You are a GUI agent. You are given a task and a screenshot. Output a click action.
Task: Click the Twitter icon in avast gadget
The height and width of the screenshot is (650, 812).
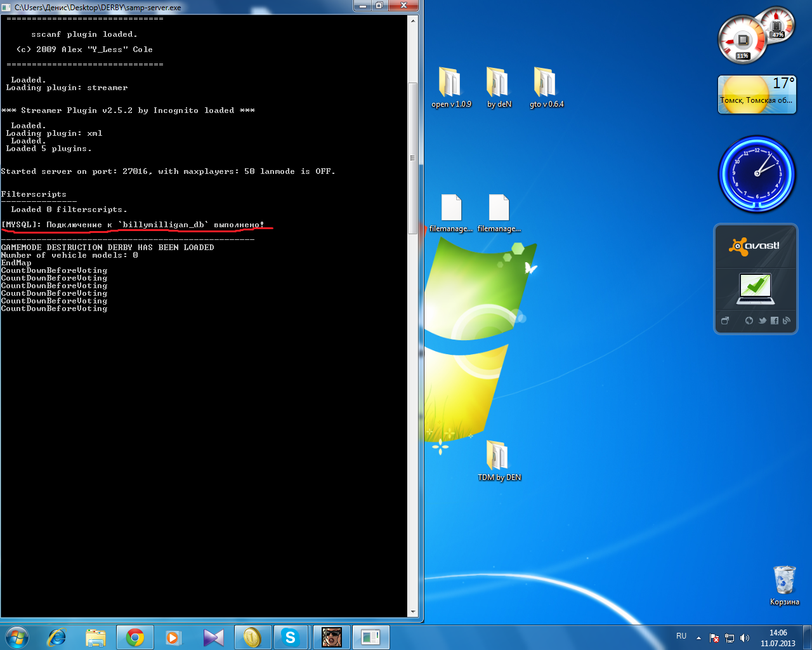763,321
